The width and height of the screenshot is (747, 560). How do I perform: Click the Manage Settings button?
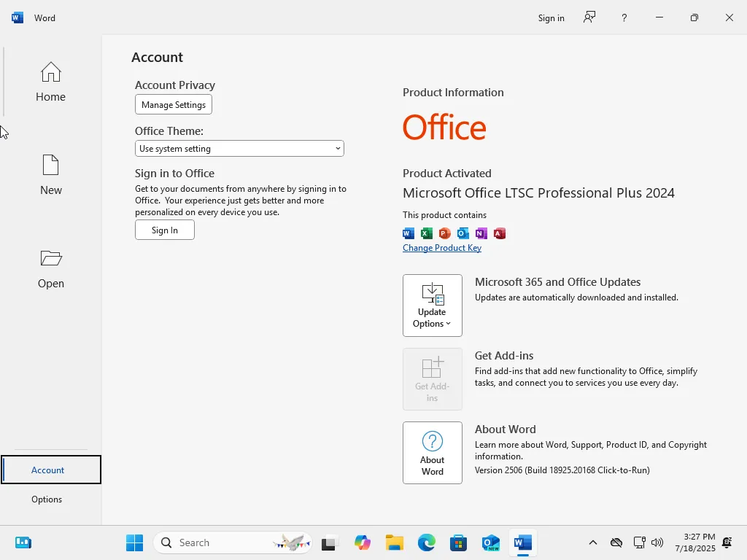[x=174, y=105]
